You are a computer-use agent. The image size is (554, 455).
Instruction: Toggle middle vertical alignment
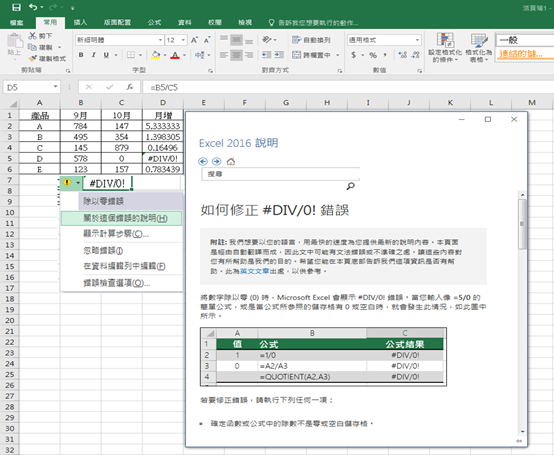click(x=236, y=40)
